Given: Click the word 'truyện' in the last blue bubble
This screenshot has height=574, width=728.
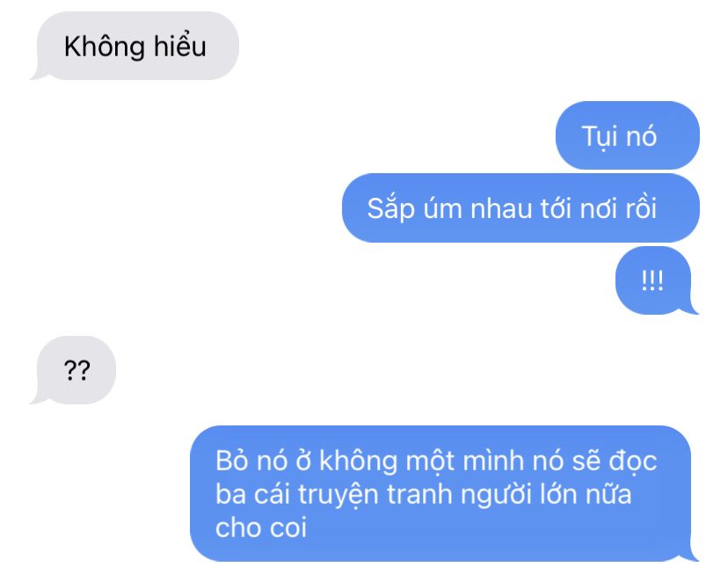Looking at the screenshot, I should (x=339, y=496).
